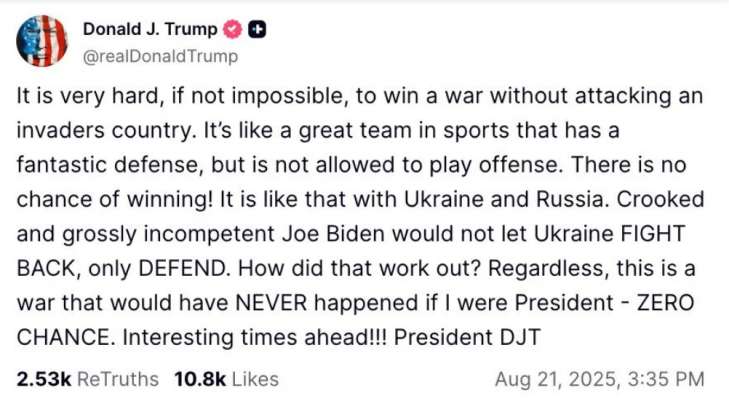Click the 3:35 PM time text
This screenshot has height=409, width=729.
click(670, 379)
